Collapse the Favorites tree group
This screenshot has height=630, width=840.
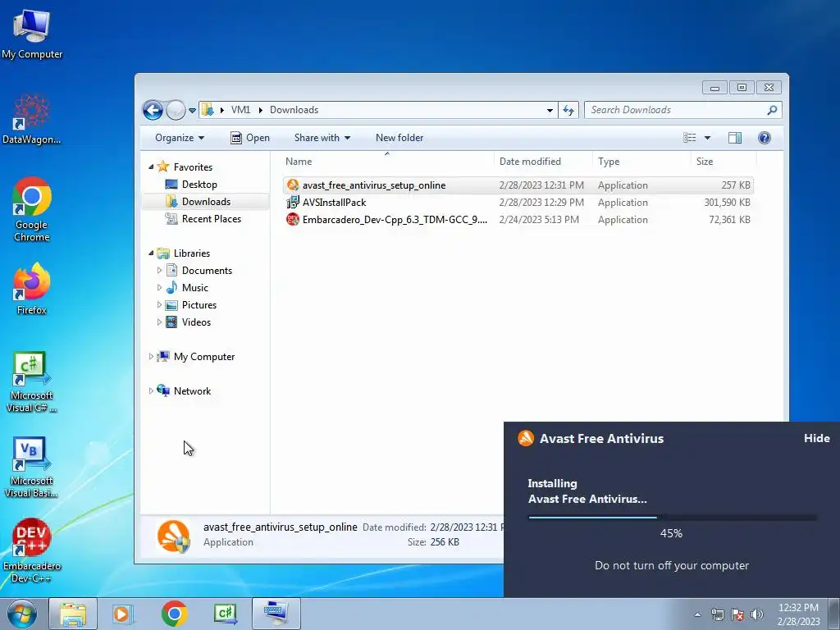point(151,167)
